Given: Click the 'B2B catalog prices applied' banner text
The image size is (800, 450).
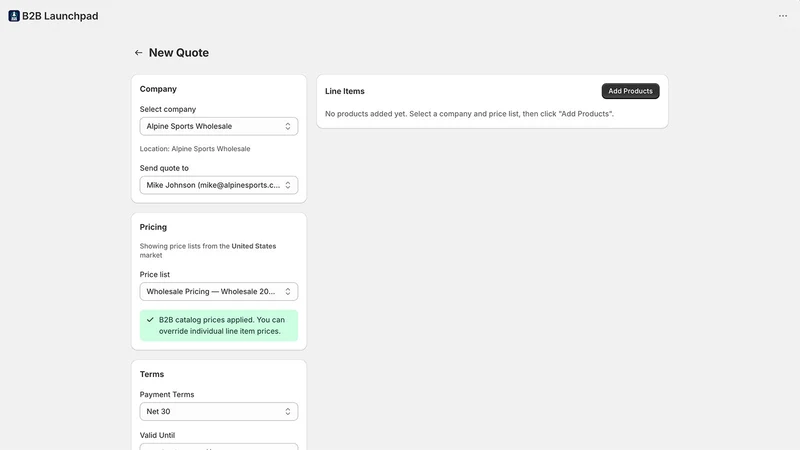Looking at the screenshot, I should (222, 326).
